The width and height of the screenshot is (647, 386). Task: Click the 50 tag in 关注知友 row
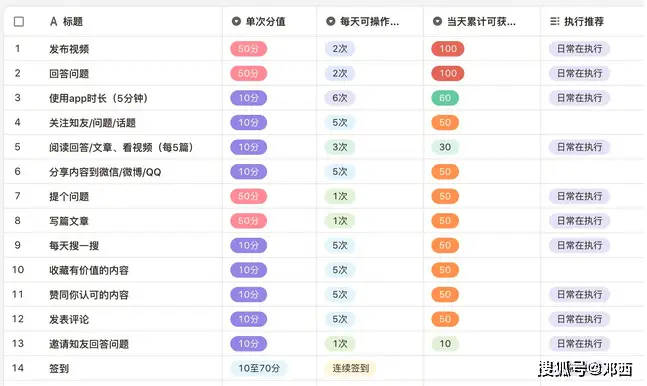pyautogui.click(x=445, y=123)
